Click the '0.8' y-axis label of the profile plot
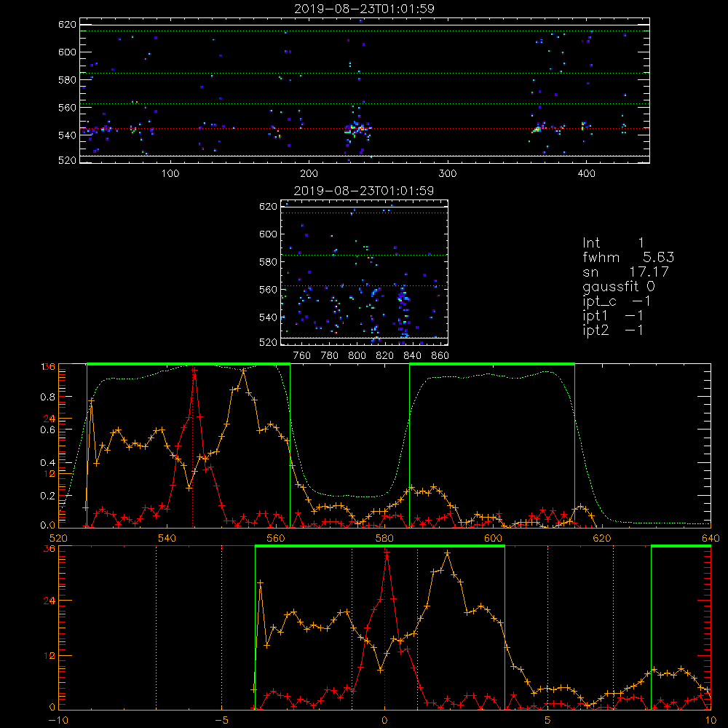 [x=50, y=397]
